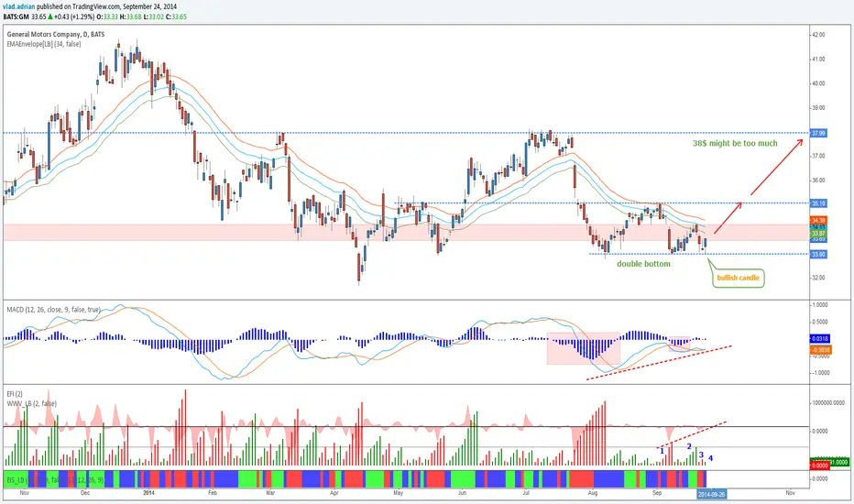Screen dimensions: 854x504
Task: Select the blue 0.0318 MACD histogram value
Action: tap(820, 339)
